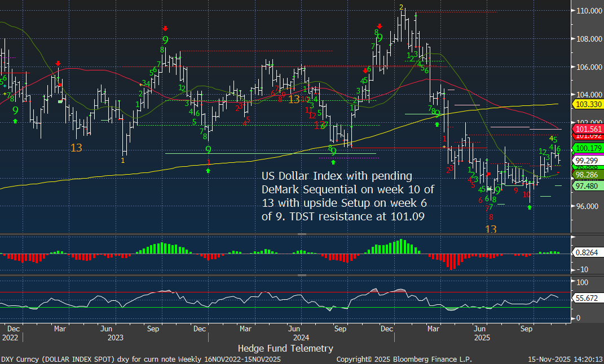Select the orange 13 countdown marker below the 2025 low
The width and height of the screenshot is (604, 364).
point(491,229)
